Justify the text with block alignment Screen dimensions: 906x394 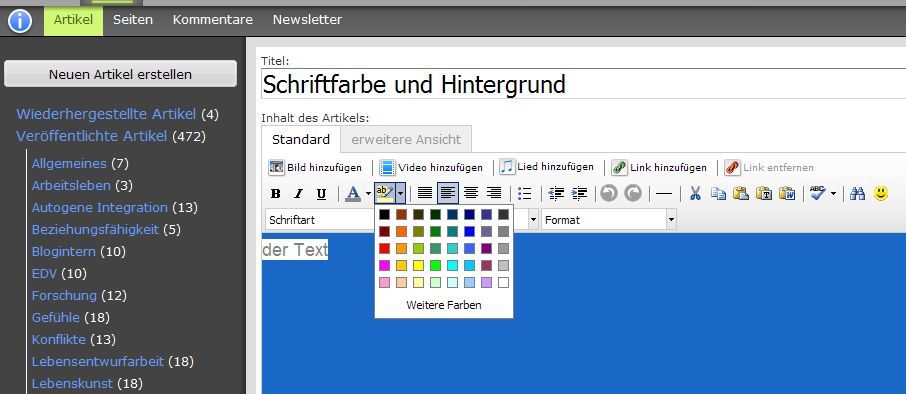point(425,193)
